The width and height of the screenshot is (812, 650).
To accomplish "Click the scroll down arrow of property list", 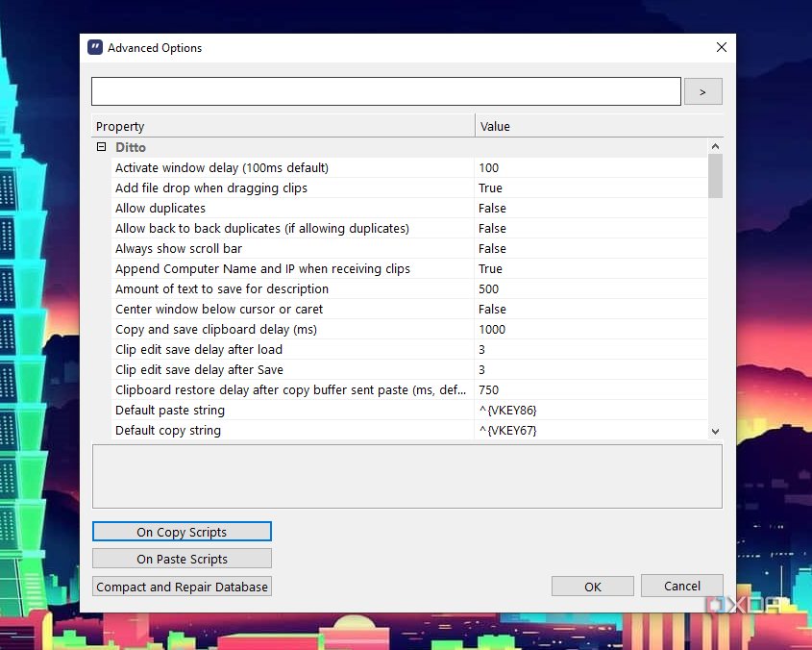I will pyautogui.click(x=715, y=432).
